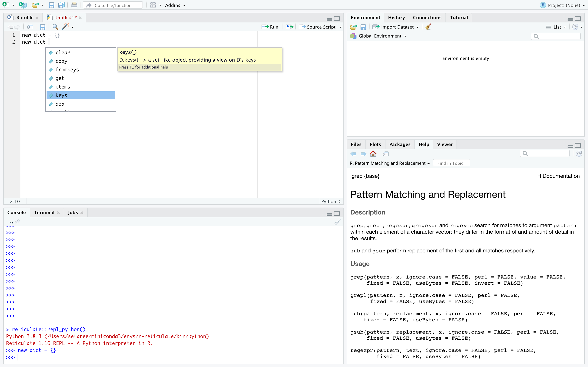Image resolution: width=588 pixels, height=367 pixels.
Task: Enable the Viewer panel back navigation arrow
Action: tap(353, 154)
